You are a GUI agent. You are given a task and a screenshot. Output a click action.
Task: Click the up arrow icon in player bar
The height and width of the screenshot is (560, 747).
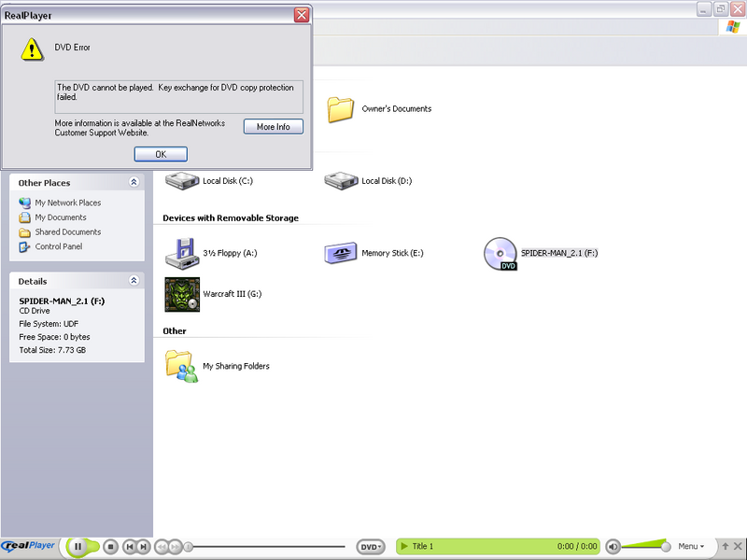pyautogui.click(x=726, y=546)
